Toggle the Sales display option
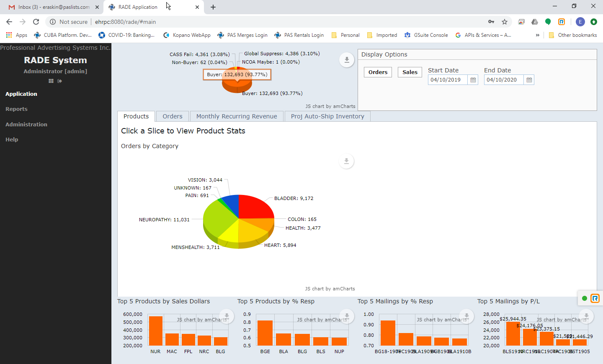 (x=410, y=72)
